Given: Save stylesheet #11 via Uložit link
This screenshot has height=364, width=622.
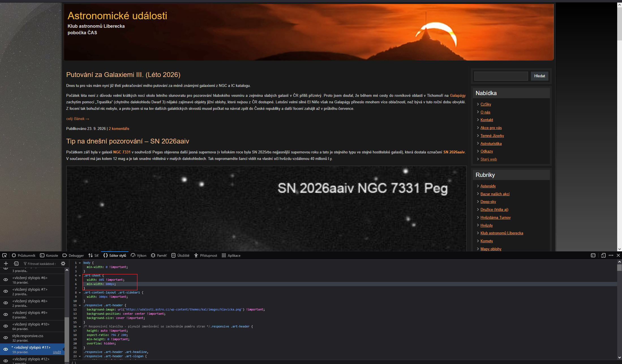Looking at the screenshot, I should (x=57, y=352).
